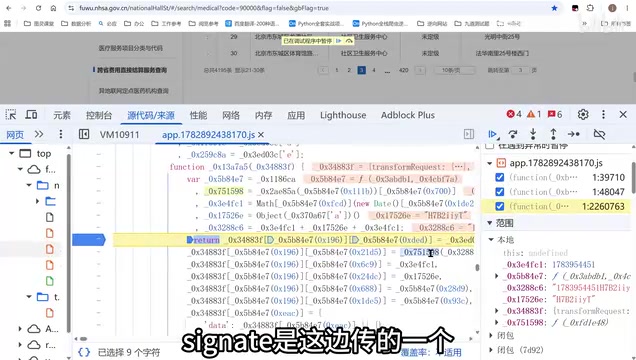Click the issues flag counter
This screenshot has height=360, width=636.
pyautogui.click(x=555, y=115)
